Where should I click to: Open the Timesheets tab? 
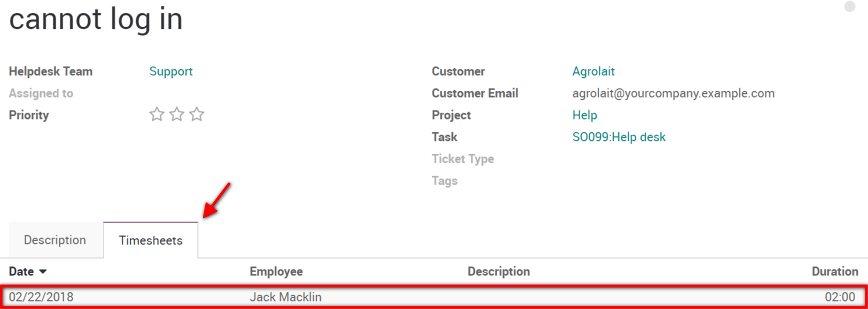[151, 241]
